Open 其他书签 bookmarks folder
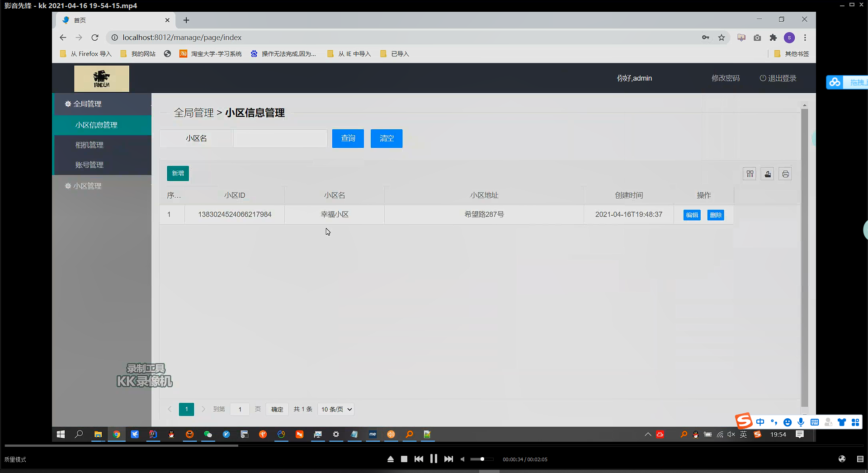 [x=792, y=54]
